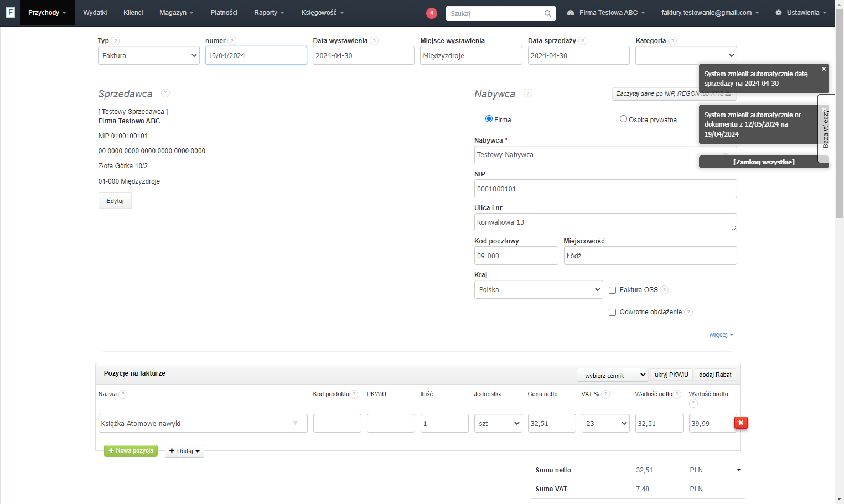Viewport: 844px width, 504px height.
Task: Click the F logo home icon
Action: tap(11, 12)
